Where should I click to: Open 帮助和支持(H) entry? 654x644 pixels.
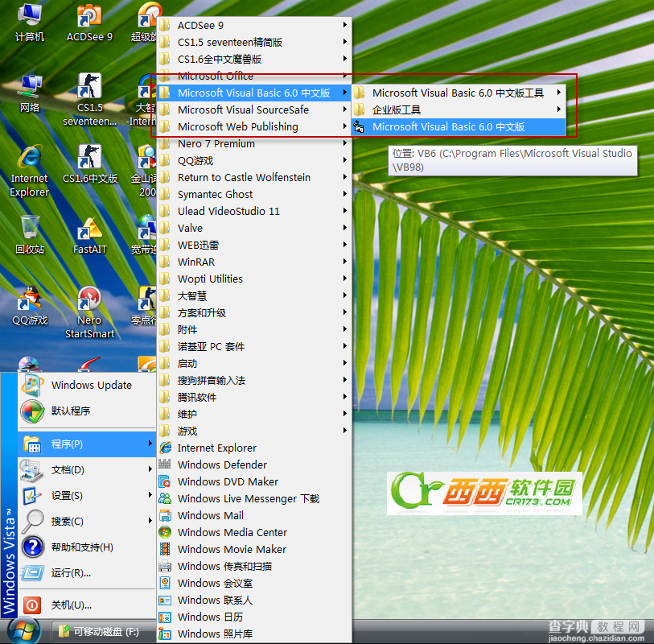point(87,547)
